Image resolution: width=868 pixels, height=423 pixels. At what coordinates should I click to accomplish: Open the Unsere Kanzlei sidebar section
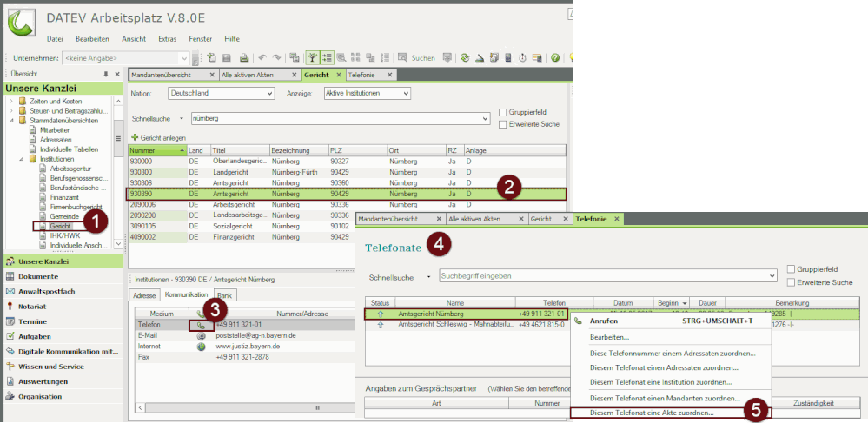click(63, 261)
